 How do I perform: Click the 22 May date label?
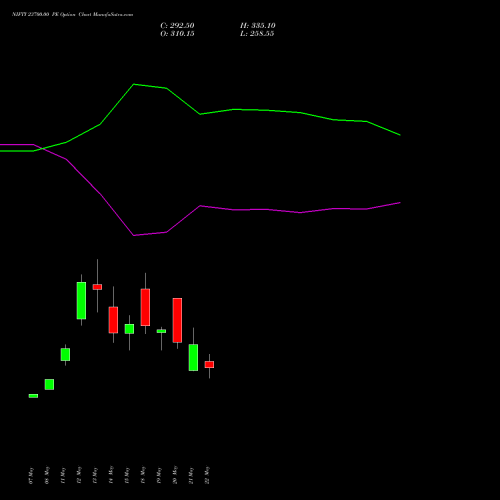207,475
